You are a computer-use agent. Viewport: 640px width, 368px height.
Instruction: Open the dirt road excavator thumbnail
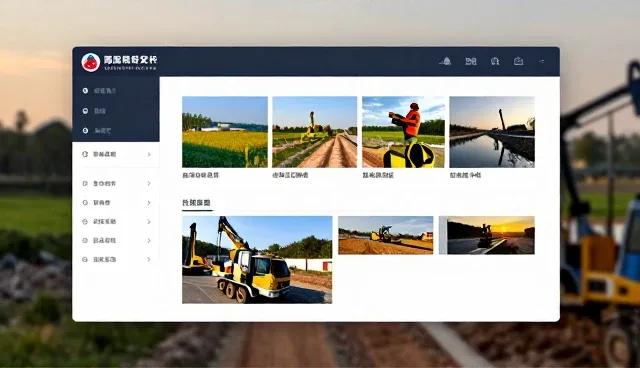314,132
